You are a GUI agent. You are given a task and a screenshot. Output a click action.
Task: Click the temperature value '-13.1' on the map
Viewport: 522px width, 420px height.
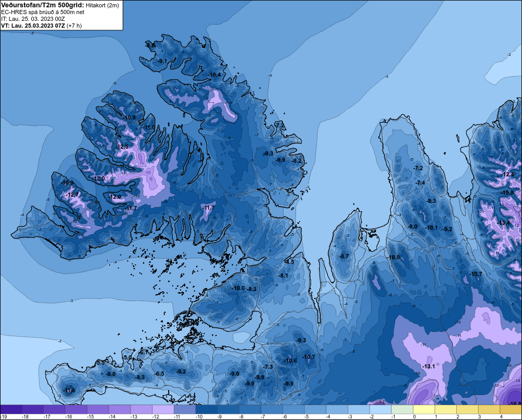coord(429,366)
